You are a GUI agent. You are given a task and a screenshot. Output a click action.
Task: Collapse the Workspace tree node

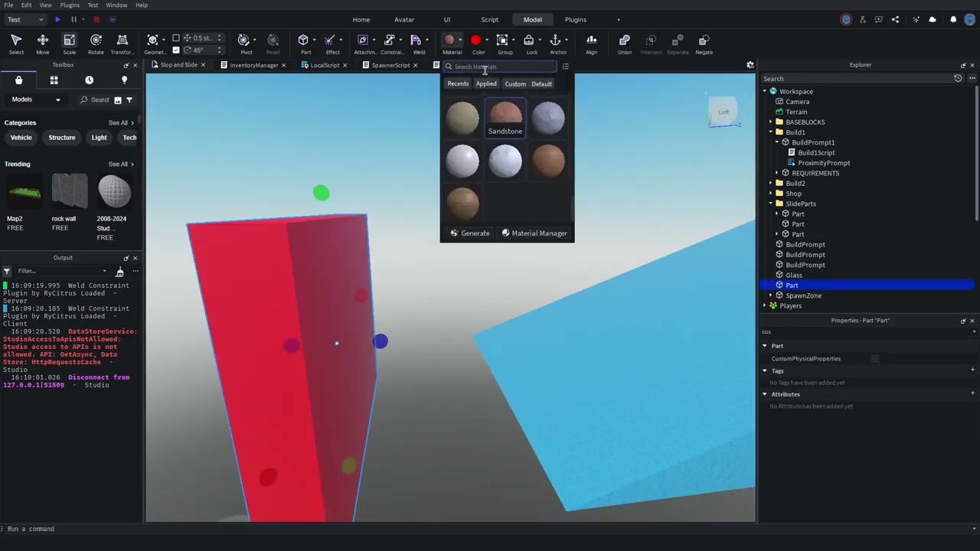[x=764, y=91]
